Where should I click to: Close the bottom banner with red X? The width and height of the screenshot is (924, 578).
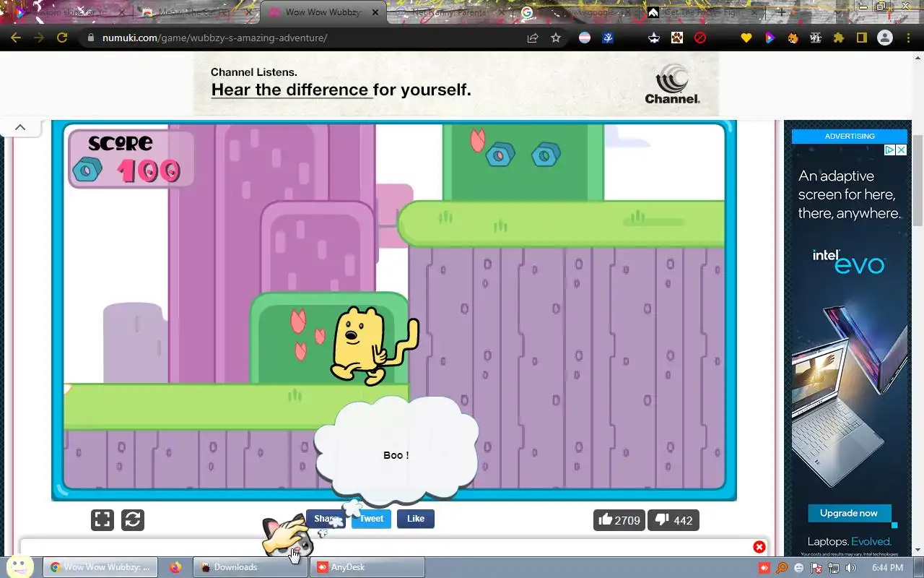point(759,547)
